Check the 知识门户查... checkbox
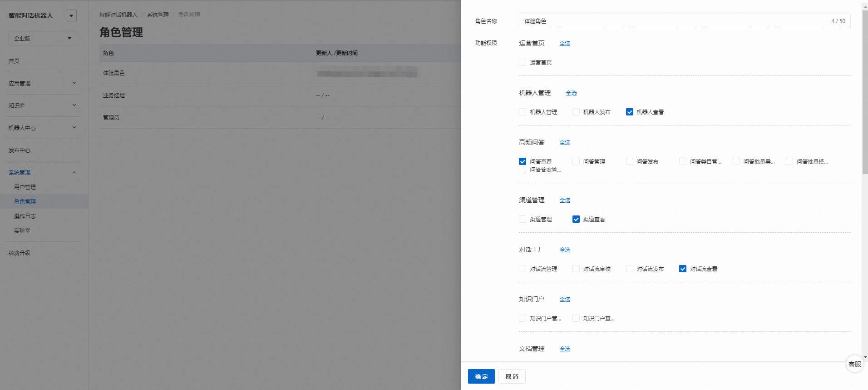This screenshot has height=390, width=868. pyautogui.click(x=576, y=318)
